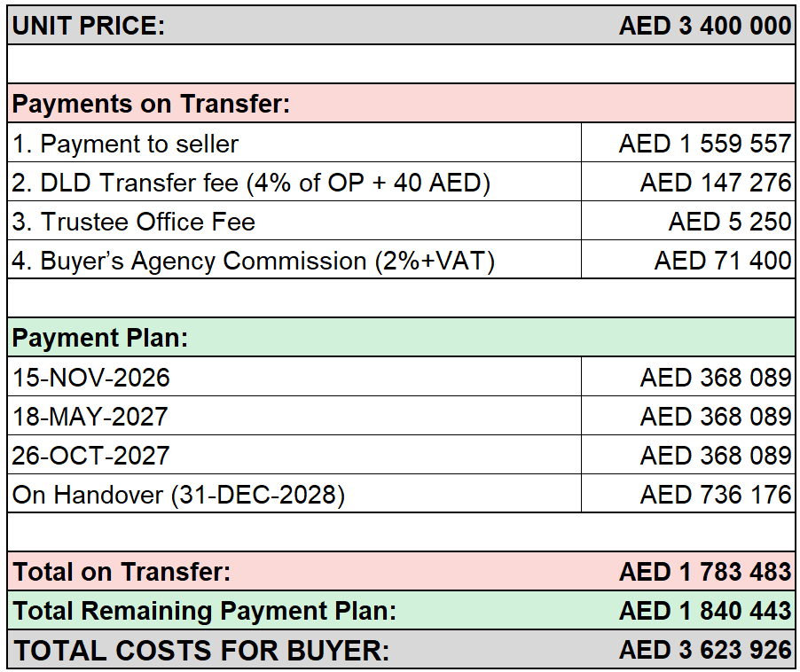
Task: Select the AED 736 176 handover amount
Action: (x=716, y=495)
